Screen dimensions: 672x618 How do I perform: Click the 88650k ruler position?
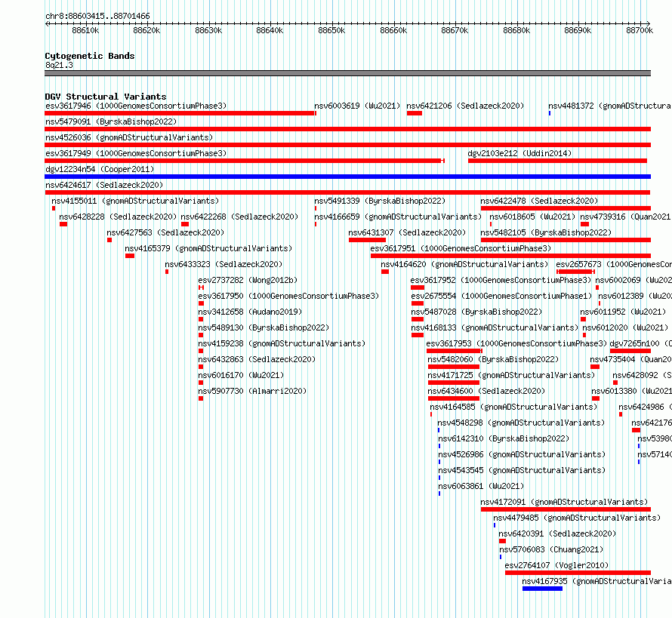(331, 30)
